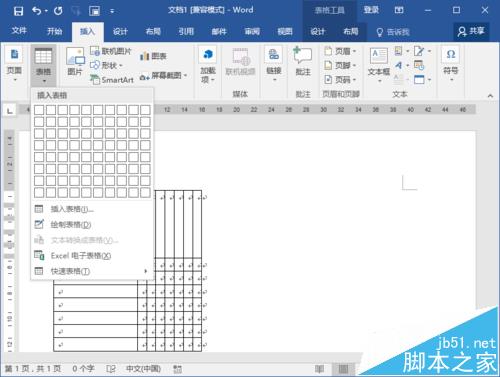Choose 插入表格(I)... menu entry
500x377 pixels.
point(92,209)
